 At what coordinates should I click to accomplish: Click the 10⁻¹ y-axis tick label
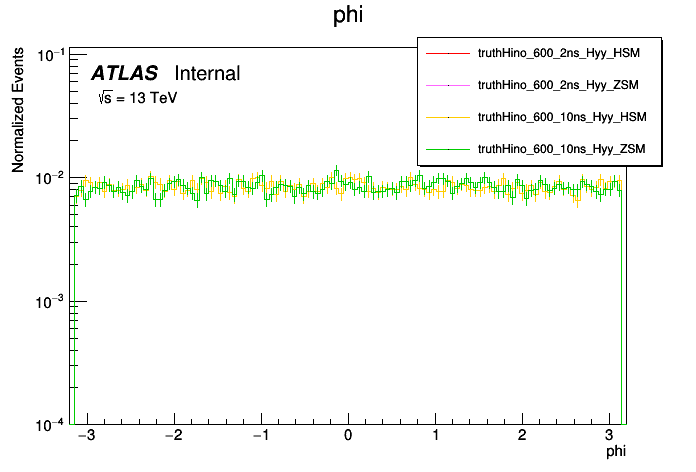48,54
